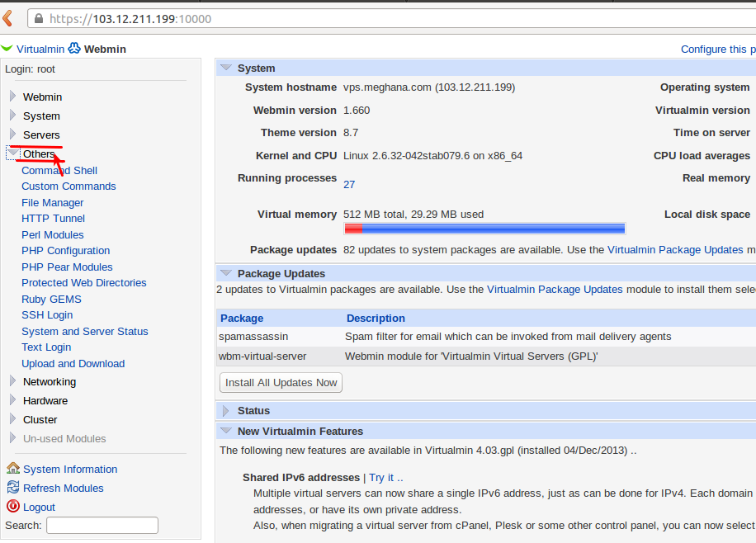
Task: Click the Webmin version 1.660 value
Action: pyautogui.click(x=357, y=111)
